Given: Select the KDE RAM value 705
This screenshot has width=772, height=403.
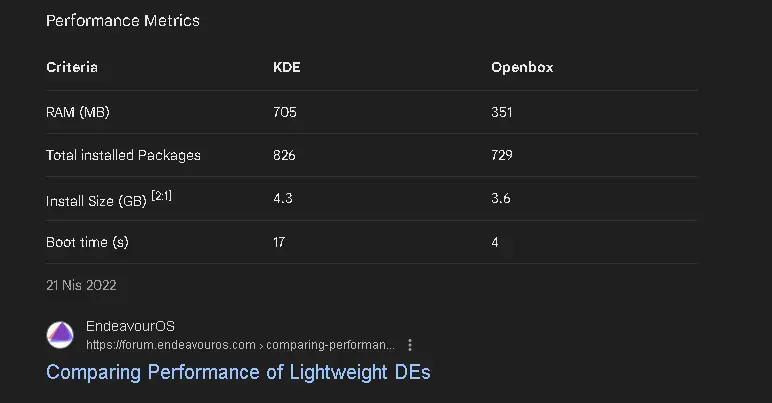Looking at the screenshot, I should point(285,112).
